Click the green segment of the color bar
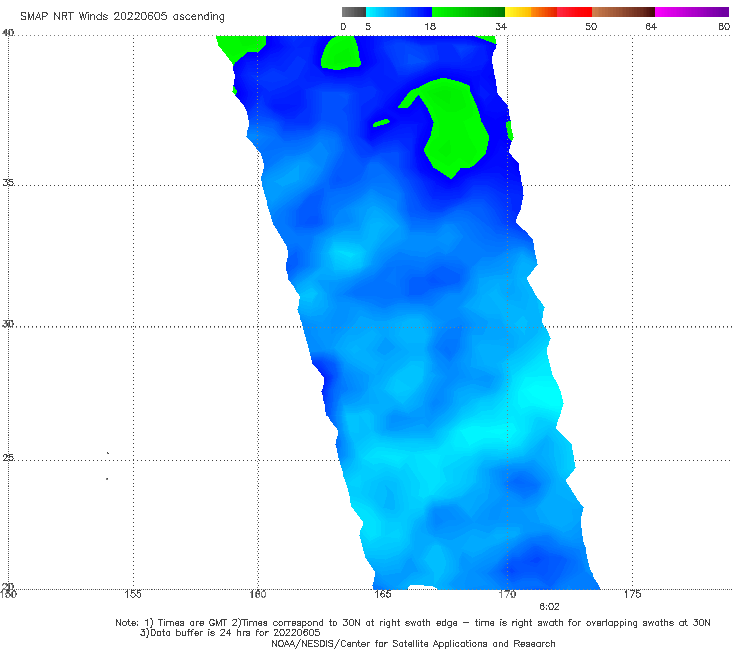The image size is (740, 650). pos(469,12)
